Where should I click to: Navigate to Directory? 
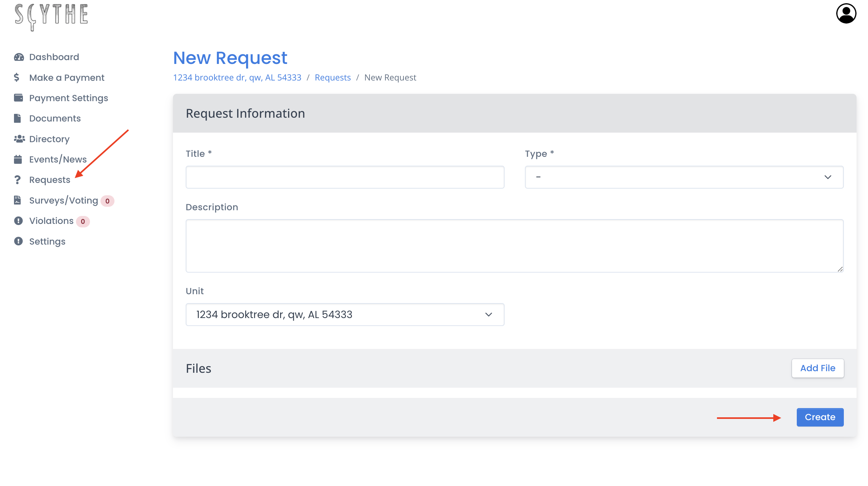pos(49,139)
